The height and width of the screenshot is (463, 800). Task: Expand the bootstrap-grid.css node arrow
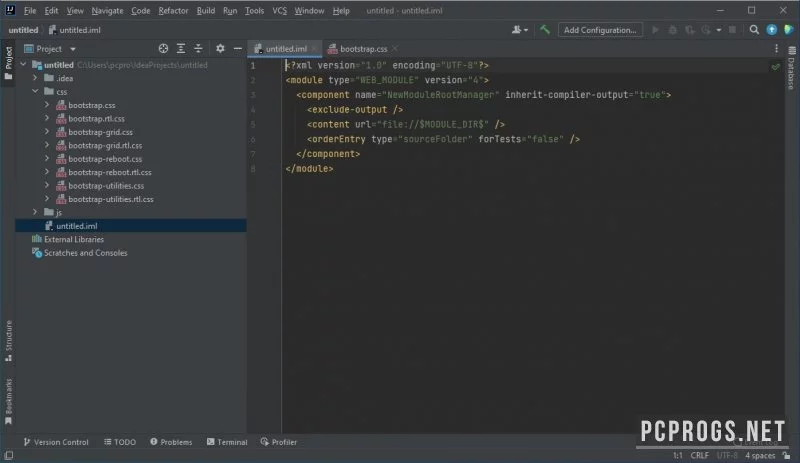[x=47, y=132]
